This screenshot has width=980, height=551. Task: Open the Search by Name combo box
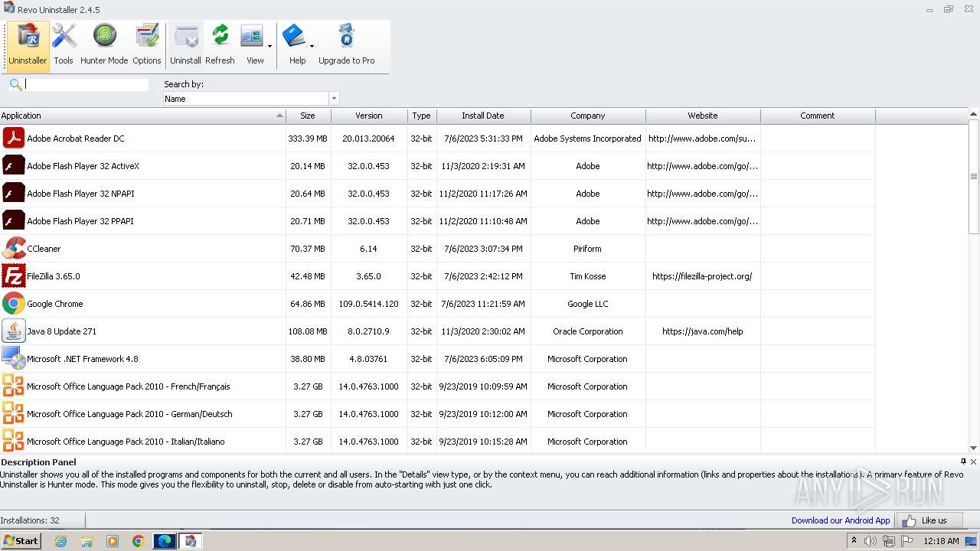251,98
